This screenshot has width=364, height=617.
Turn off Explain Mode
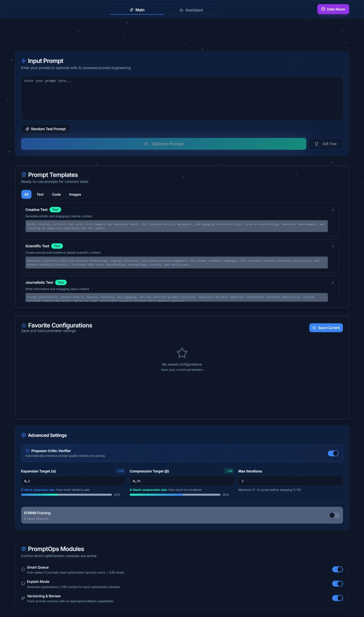click(x=338, y=584)
